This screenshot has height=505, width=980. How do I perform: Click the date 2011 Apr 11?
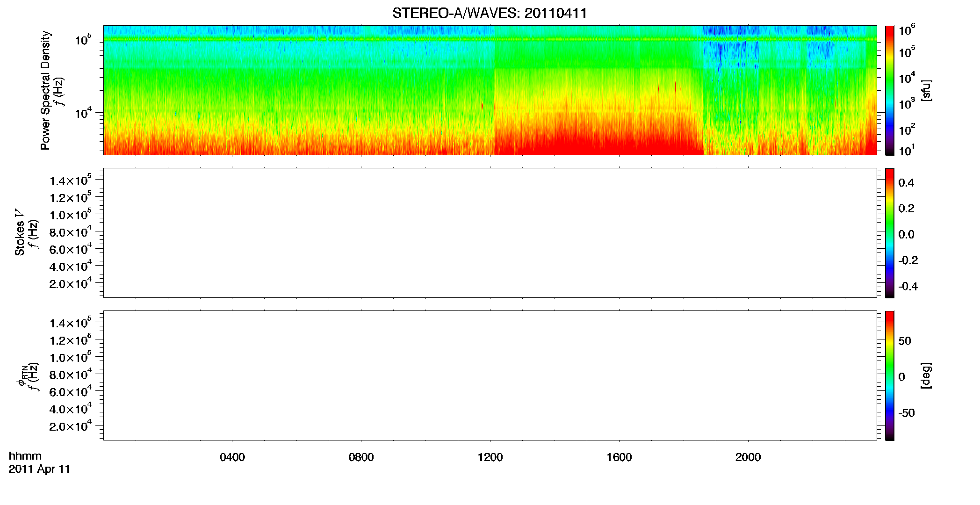tap(40, 469)
